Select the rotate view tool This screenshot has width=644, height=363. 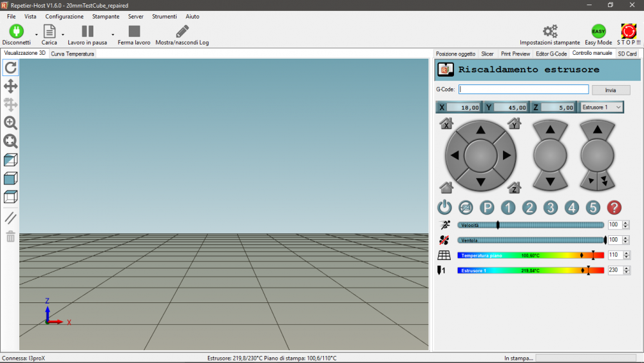tap(11, 68)
